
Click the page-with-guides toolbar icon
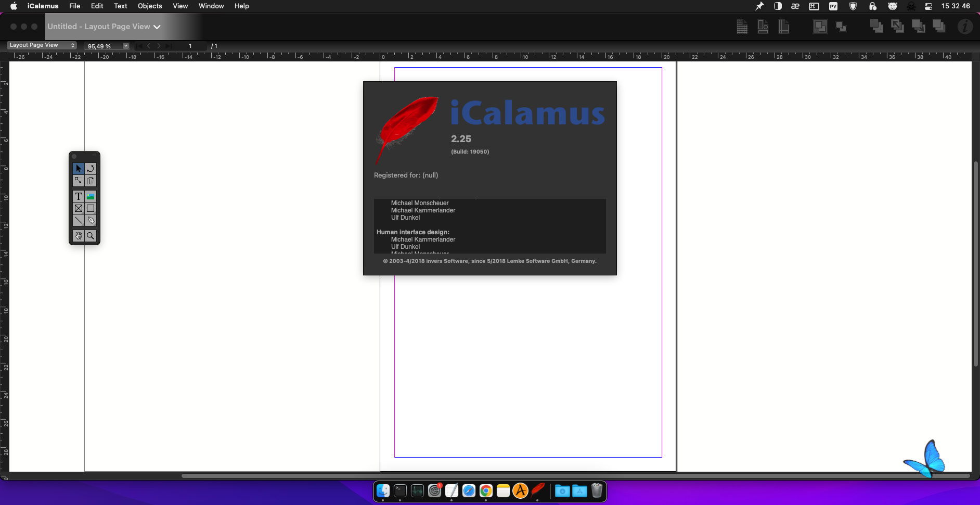point(784,27)
